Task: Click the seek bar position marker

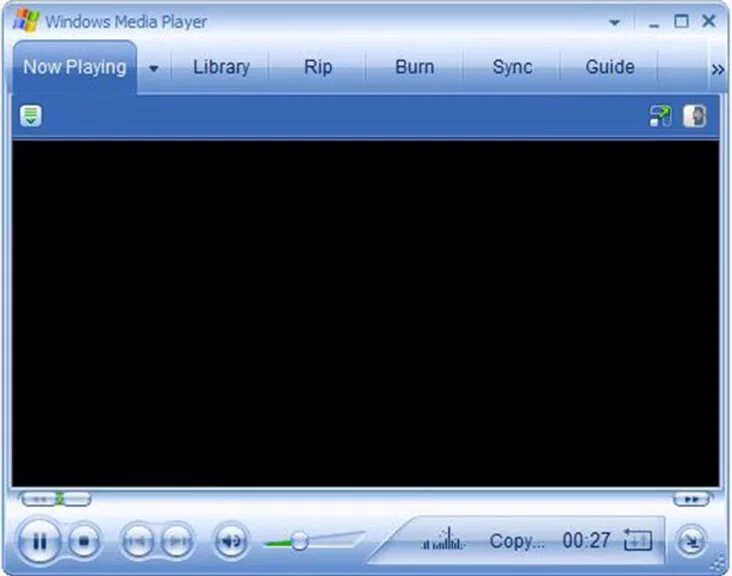Action: pos(59,498)
